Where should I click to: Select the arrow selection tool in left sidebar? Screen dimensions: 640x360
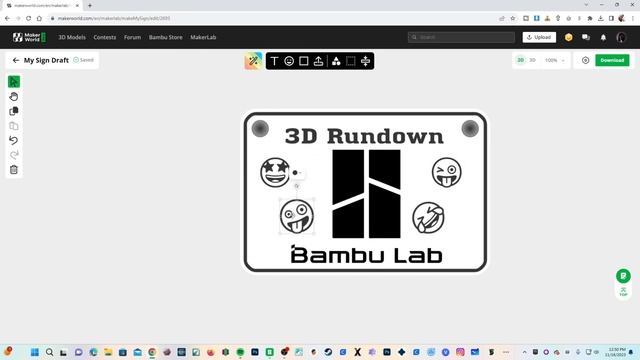pos(14,82)
